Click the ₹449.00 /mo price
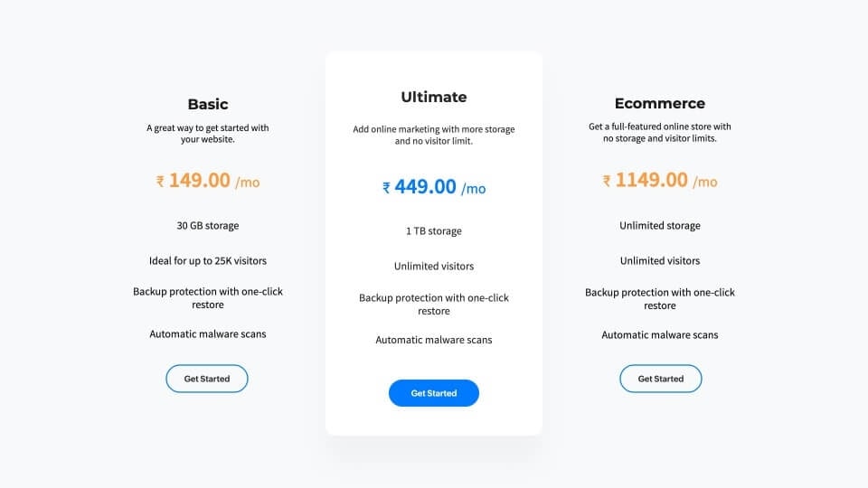 [433, 187]
